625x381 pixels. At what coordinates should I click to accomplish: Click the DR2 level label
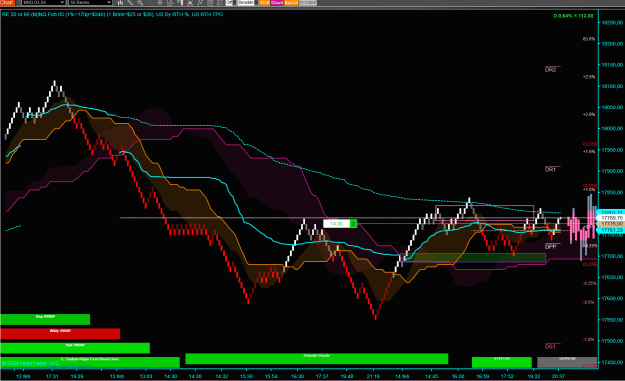pyautogui.click(x=550, y=70)
